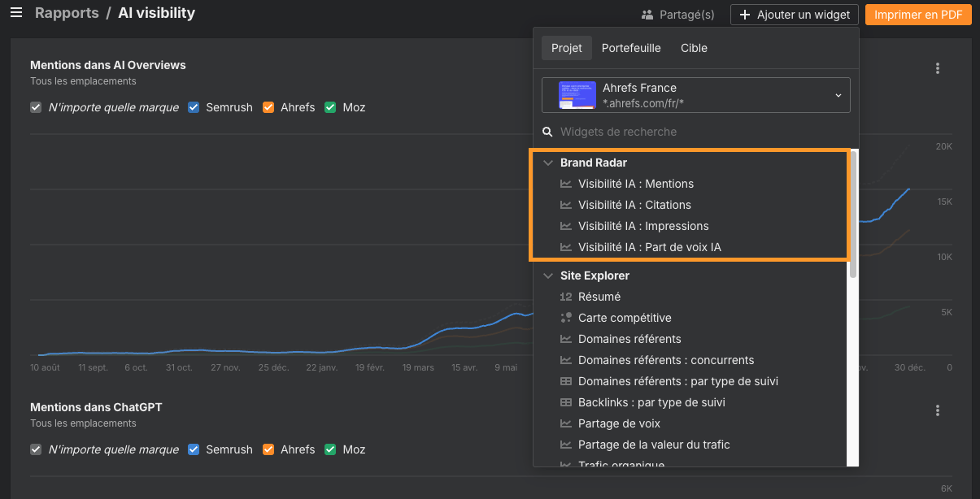Collapse the Site Explorer section
The height and width of the screenshot is (499, 980).
(548, 276)
